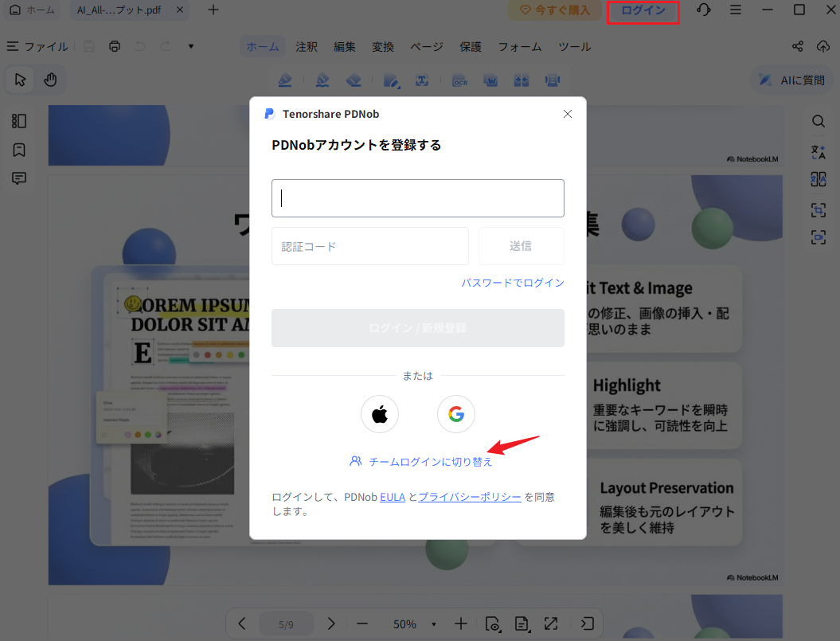
Task: Expand the quick access toolbar dropdown arrow
Action: 191,47
